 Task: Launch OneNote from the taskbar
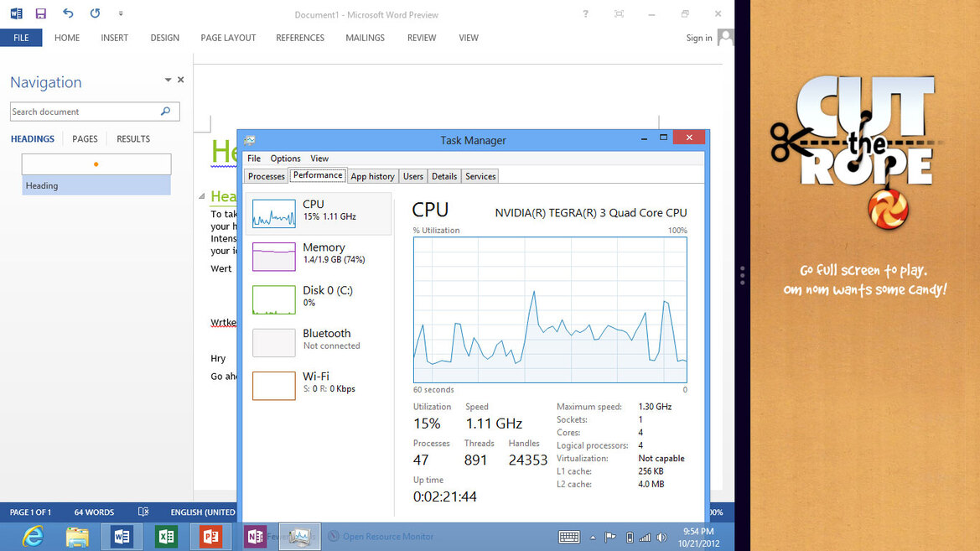[255, 537]
